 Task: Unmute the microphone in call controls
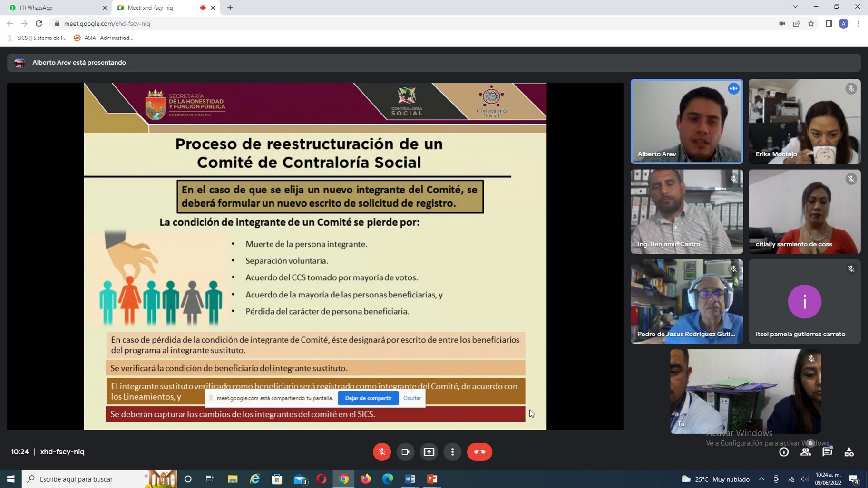click(x=382, y=452)
